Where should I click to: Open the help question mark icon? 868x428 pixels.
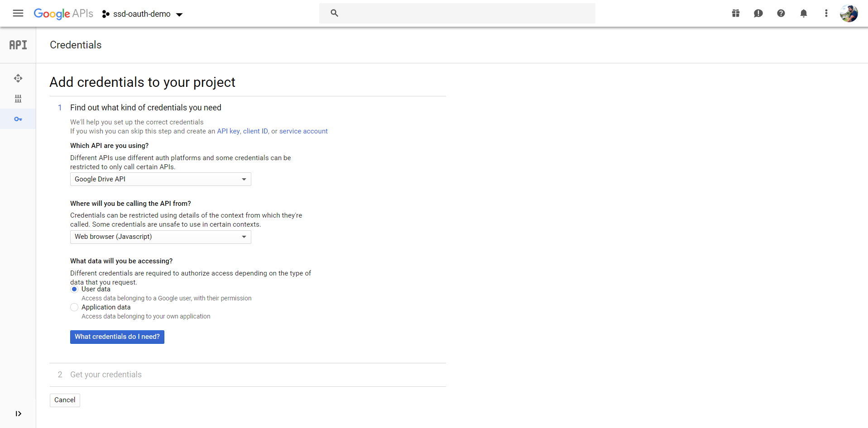[781, 14]
